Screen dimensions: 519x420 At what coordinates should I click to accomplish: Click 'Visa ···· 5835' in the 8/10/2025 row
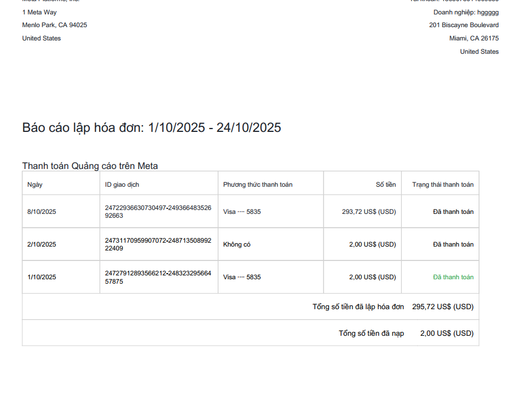pos(242,212)
